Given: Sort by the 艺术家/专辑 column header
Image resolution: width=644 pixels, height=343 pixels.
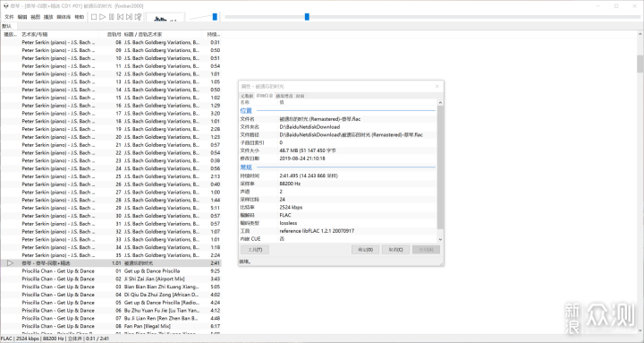Looking at the screenshot, I should click(x=60, y=35).
